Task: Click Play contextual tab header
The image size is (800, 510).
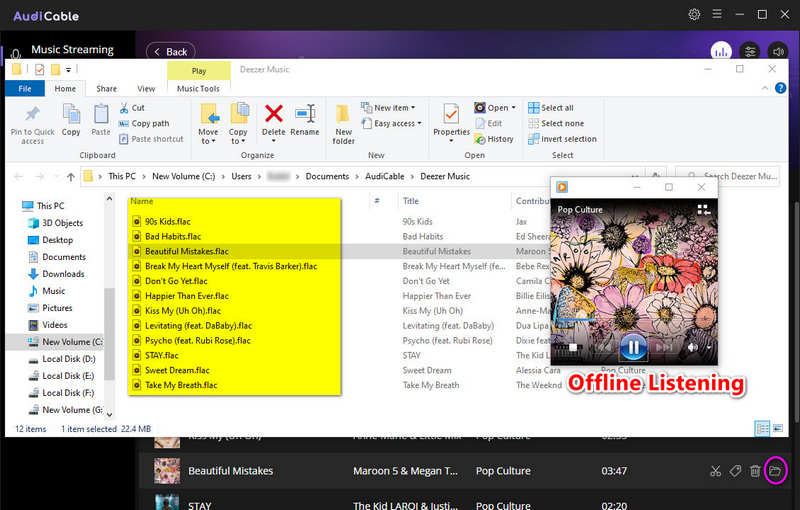Action: click(x=198, y=71)
